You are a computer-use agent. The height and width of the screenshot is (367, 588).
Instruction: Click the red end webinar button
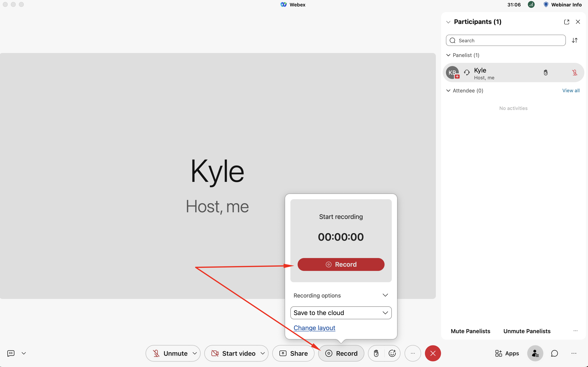pyautogui.click(x=433, y=353)
